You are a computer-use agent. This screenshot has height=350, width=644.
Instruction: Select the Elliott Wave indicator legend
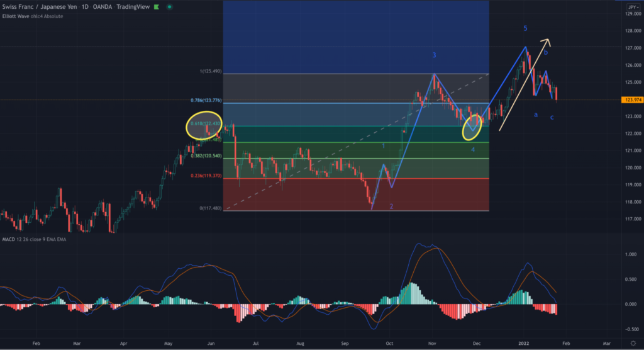(x=33, y=16)
